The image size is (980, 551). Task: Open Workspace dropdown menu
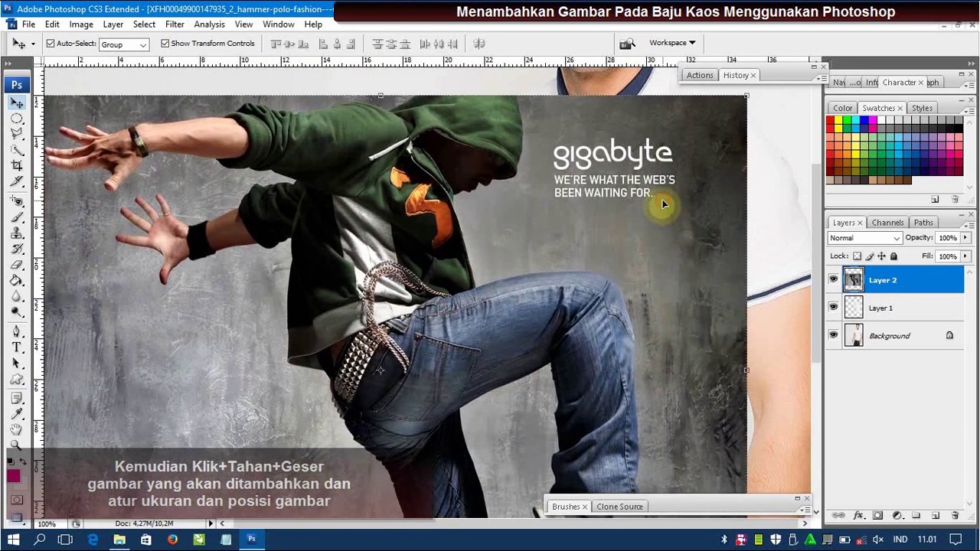click(672, 43)
